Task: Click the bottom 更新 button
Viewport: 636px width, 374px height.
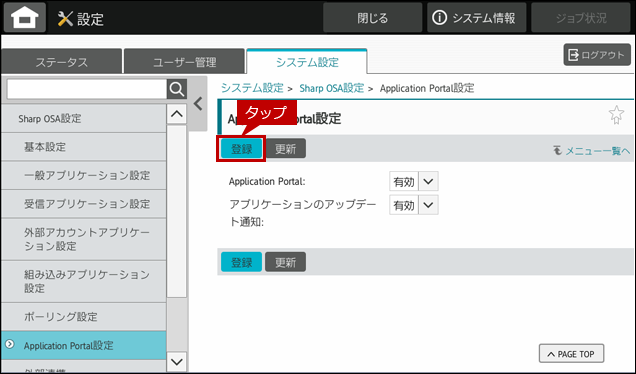Action: click(x=286, y=262)
